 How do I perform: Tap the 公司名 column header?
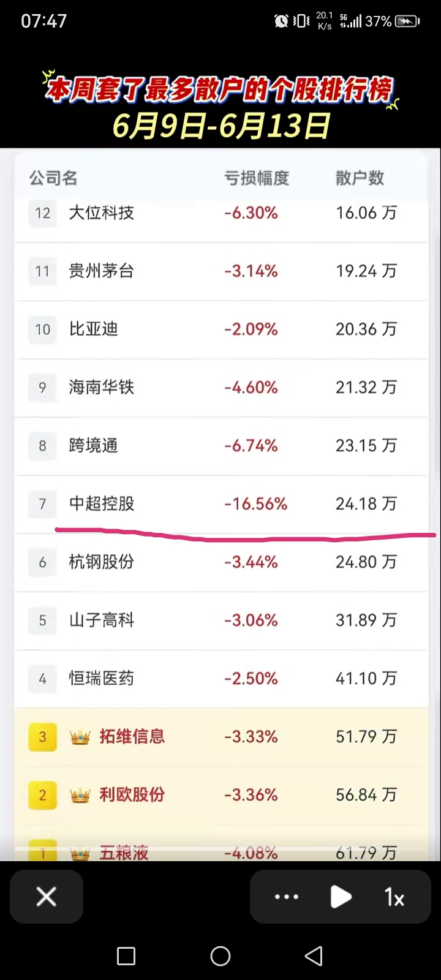[53, 178]
